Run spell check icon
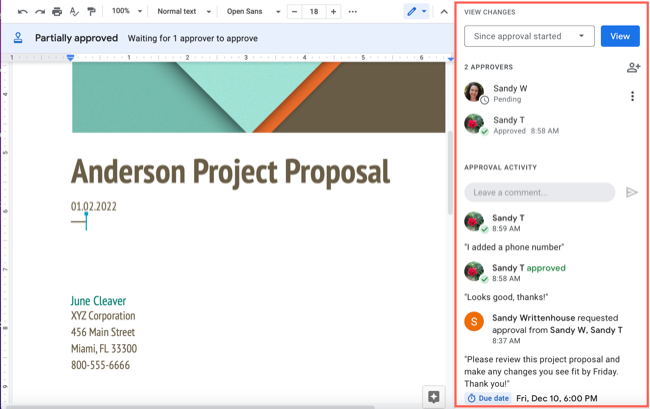 coord(74,12)
